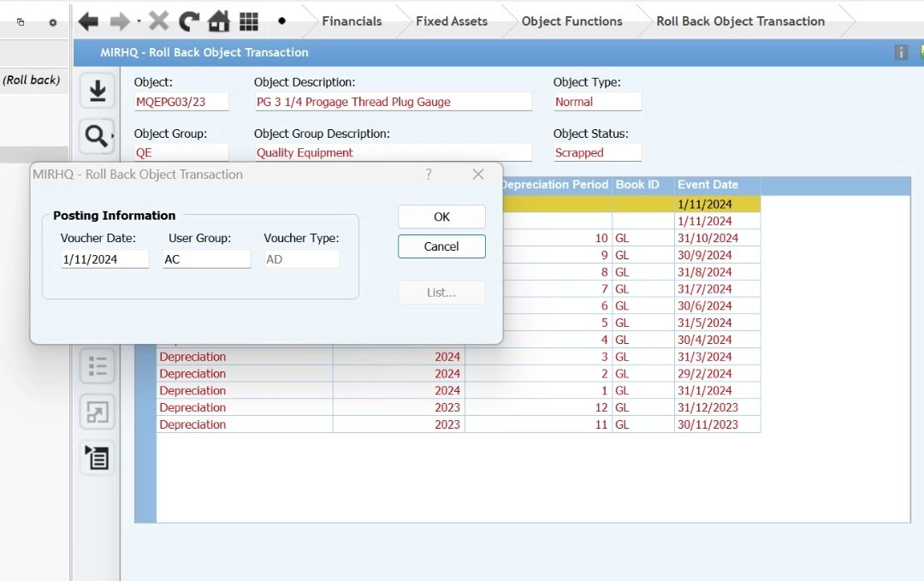Expand the search icon's small arrow
Viewport: 924px width, 581px height.
pyautogui.click(x=112, y=136)
